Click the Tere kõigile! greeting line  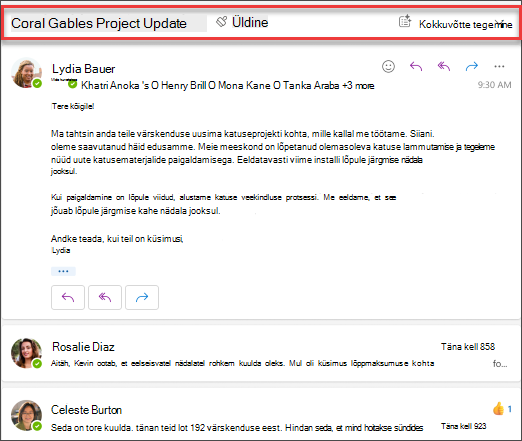point(73,106)
